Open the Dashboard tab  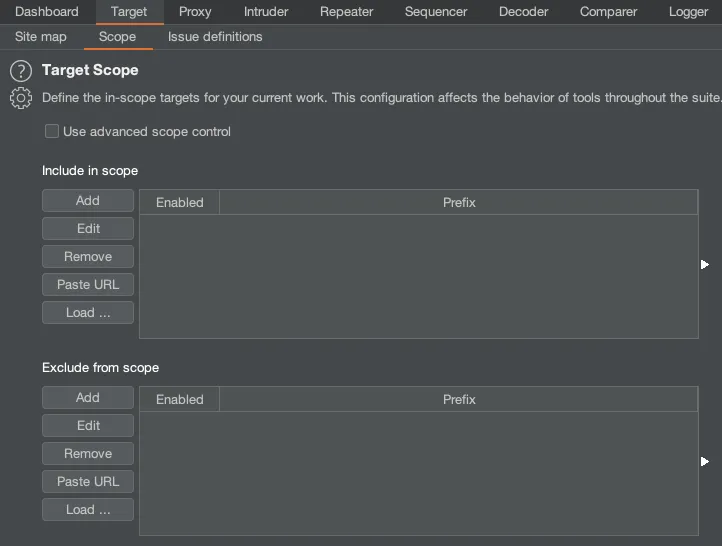click(47, 12)
